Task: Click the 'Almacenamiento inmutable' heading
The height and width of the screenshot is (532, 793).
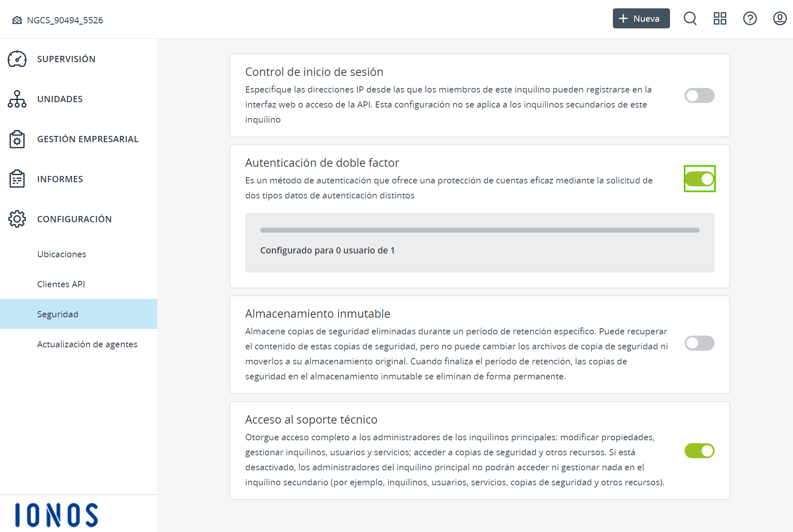Action: (x=318, y=314)
